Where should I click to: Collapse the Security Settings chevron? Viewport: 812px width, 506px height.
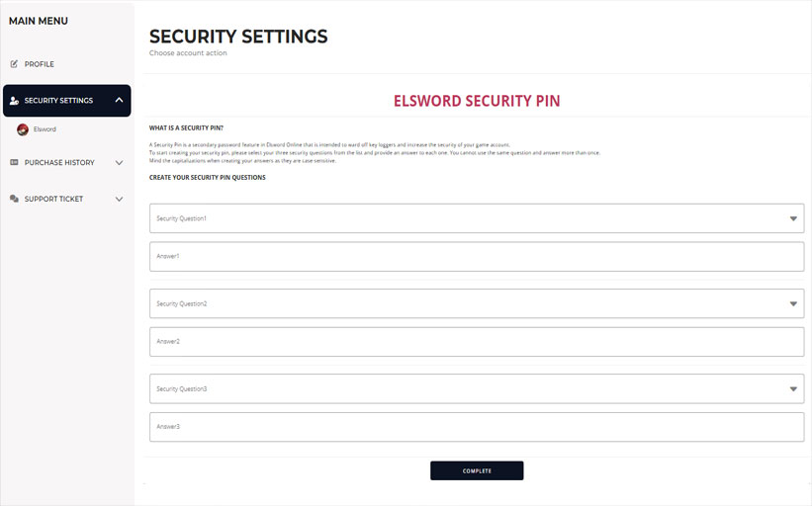pyautogui.click(x=119, y=100)
